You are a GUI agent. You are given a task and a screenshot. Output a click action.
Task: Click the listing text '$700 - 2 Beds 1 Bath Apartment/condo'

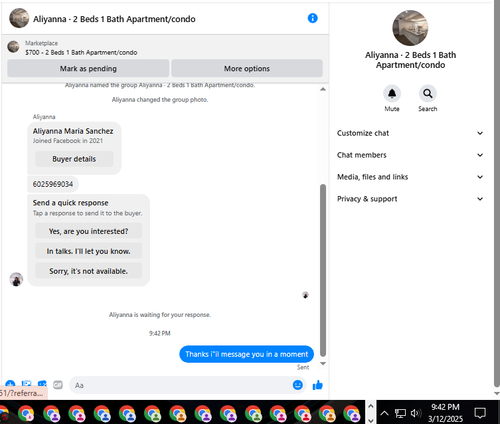pyautogui.click(x=81, y=52)
